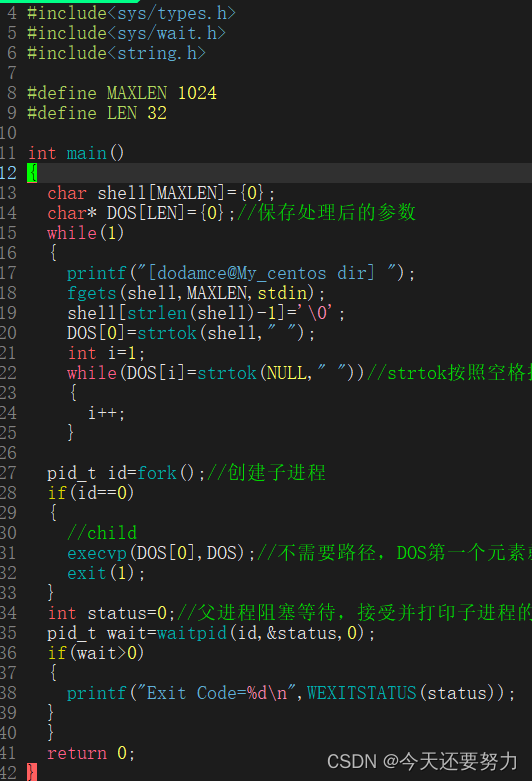Click the red closing brace on line 42
The image size is (532, 781).
[32, 773]
